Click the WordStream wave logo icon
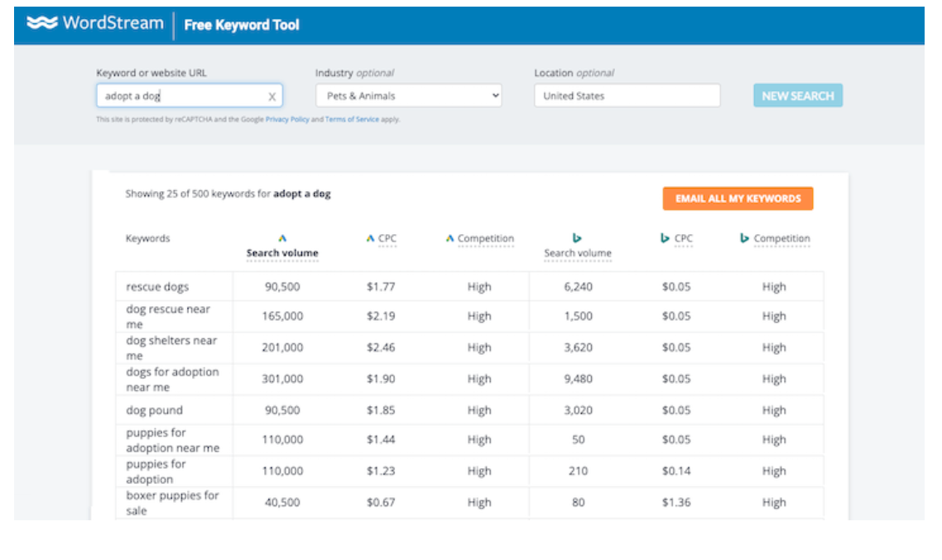The height and width of the screenshot is (560, 942). (x=41, y=23)
